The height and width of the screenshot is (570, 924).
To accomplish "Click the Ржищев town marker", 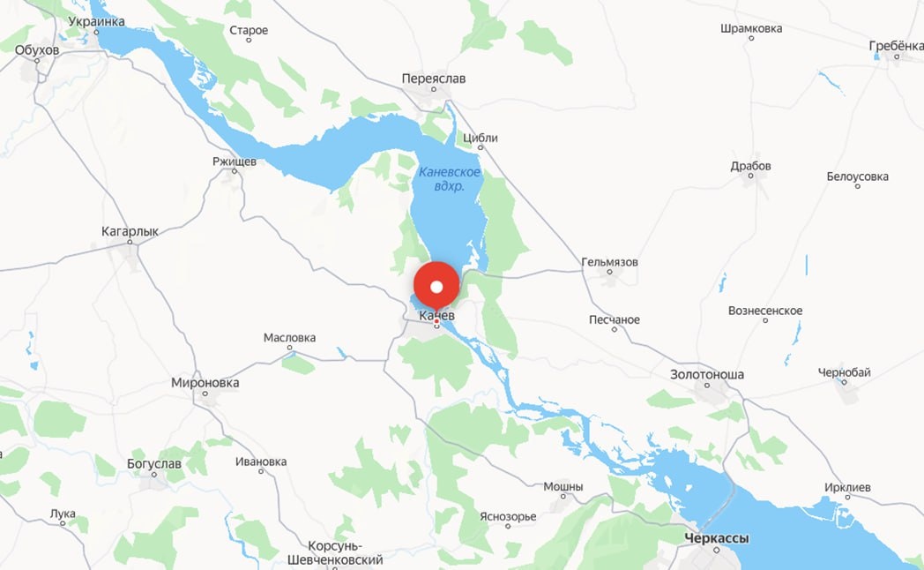I will tap(234, 171).
